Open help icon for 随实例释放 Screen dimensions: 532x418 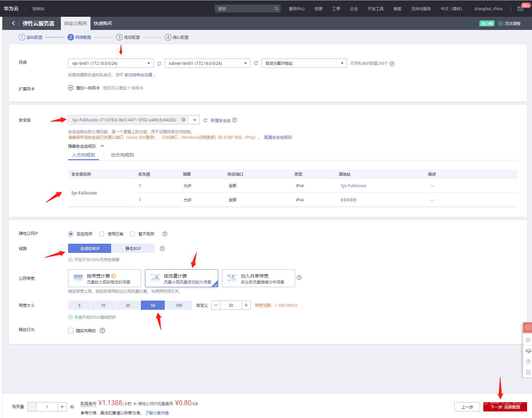tap(102, 331)
